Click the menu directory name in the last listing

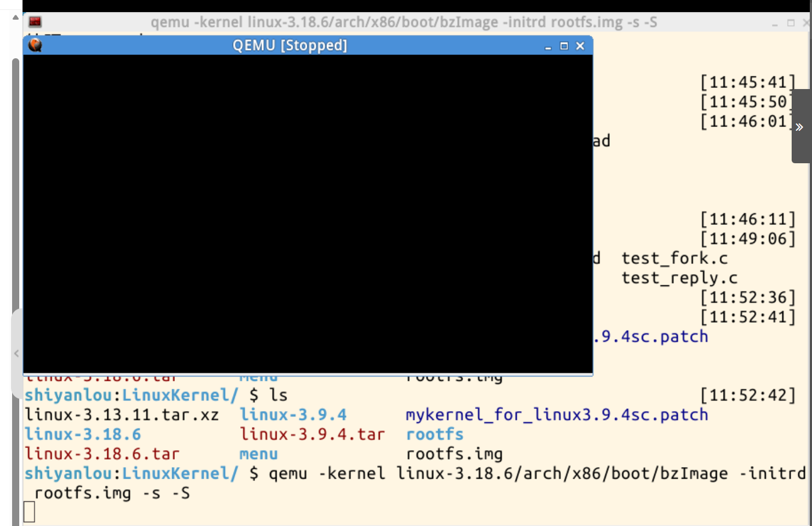click(x=259, y=455)
